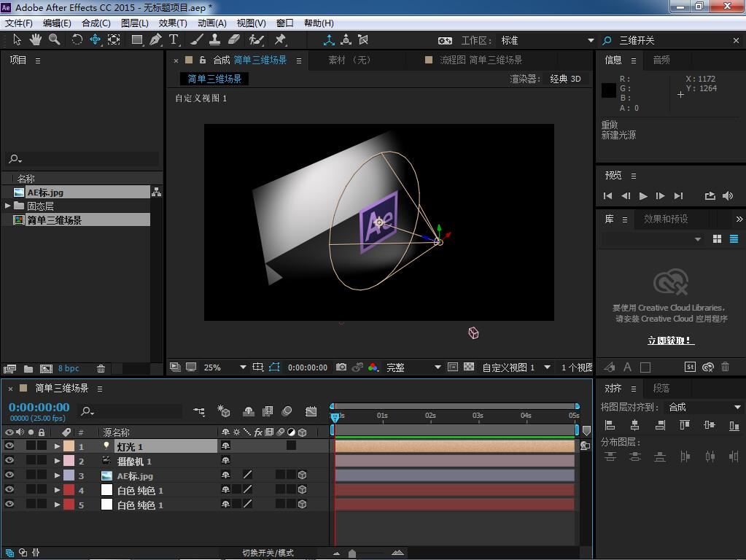Click the label color of 摄像机 1 layer
746x560 pixels.
[69, 461]
